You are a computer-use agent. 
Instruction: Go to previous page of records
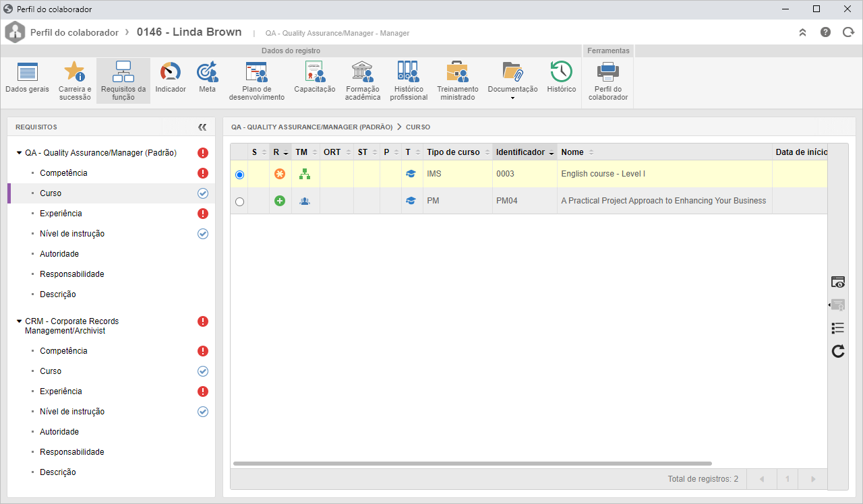tap(762, 479)
